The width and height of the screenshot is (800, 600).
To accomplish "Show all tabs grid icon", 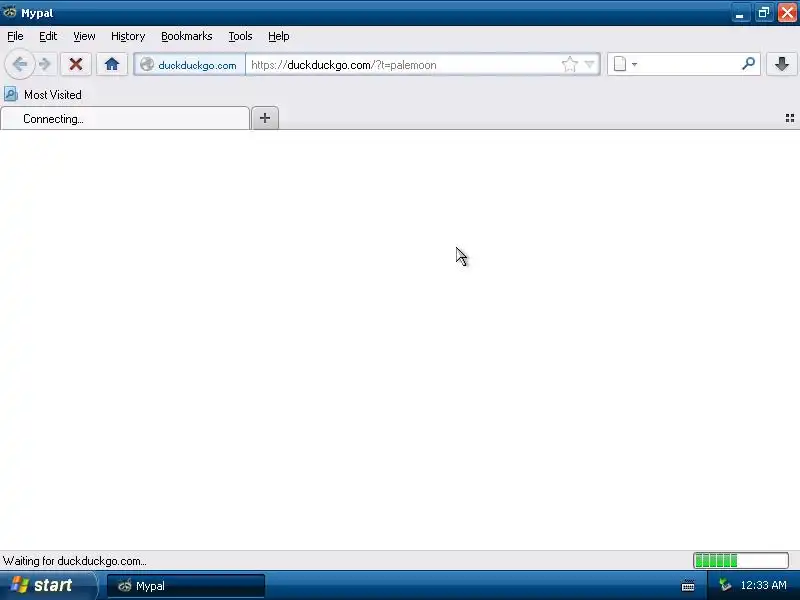I will click(789, 118).
